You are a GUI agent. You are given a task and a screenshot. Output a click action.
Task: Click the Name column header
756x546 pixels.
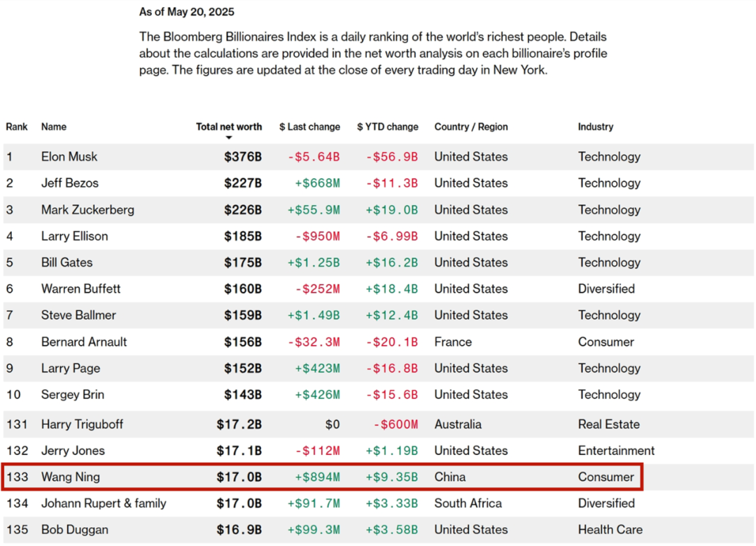[53, 127]
